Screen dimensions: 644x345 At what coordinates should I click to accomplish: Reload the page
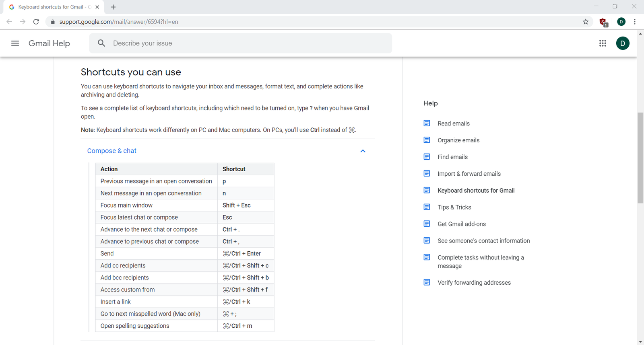36,22
